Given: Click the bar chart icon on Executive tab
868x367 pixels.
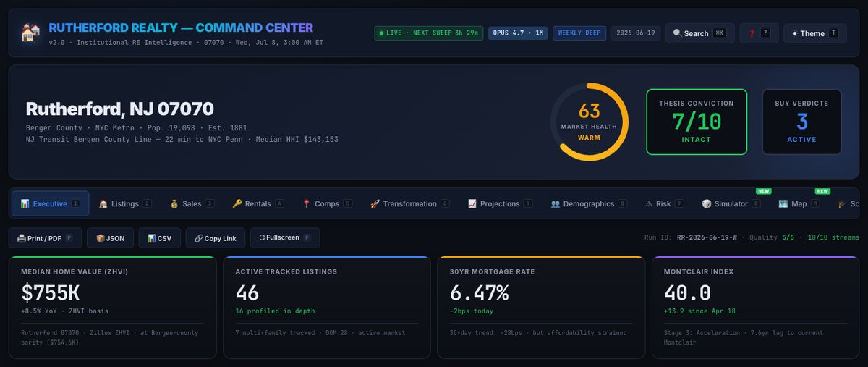Looking at the screenshot, I should click(x=25, y=204).
